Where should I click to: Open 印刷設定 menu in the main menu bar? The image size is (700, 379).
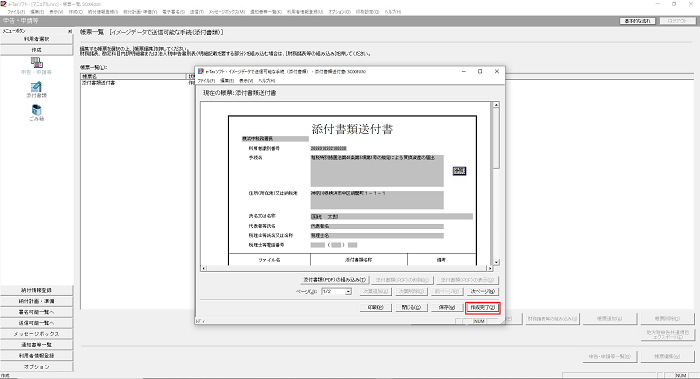[366, 12]
